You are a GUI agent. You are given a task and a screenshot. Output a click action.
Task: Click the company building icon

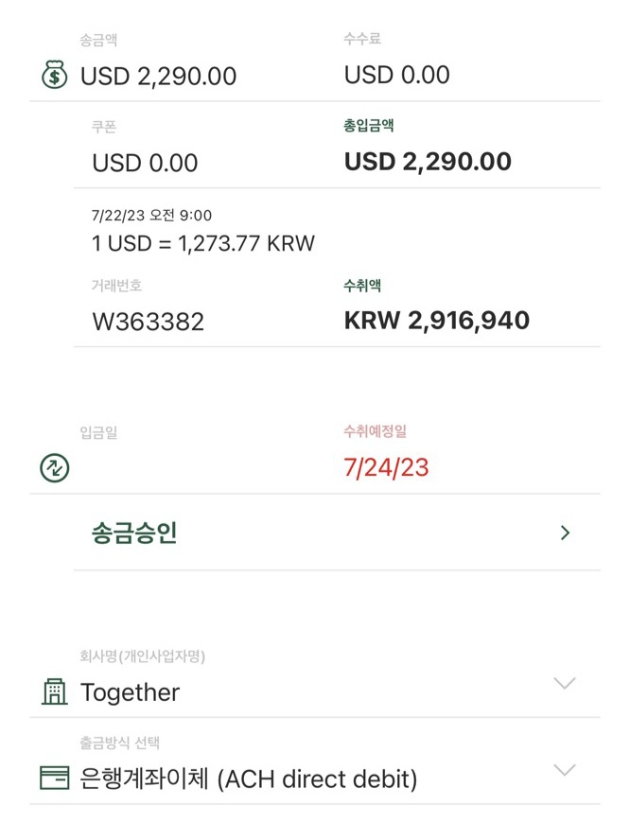[x=55, y=692]
